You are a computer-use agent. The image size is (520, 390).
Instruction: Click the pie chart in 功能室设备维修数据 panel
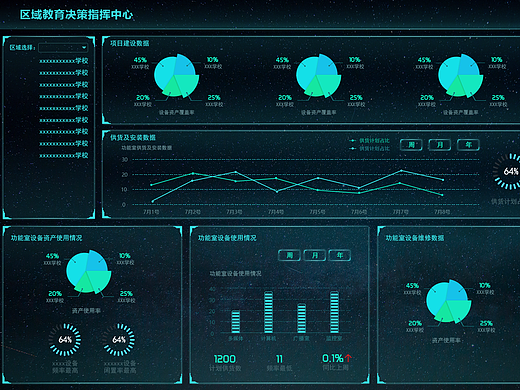coord(449,302)
